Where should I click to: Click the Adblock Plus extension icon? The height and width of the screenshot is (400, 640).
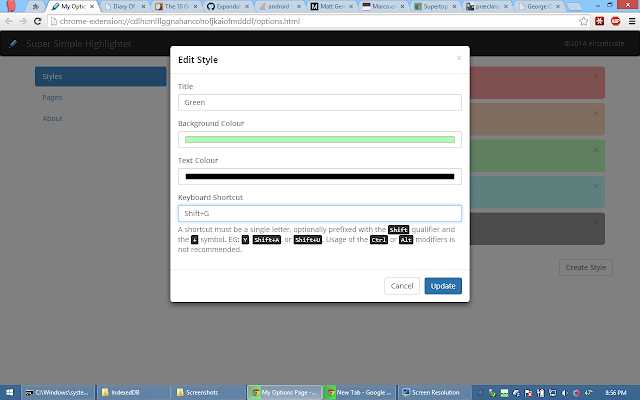(616, 21)
